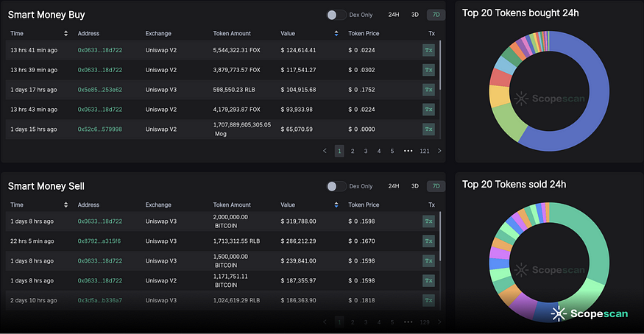This screenshot has width=644, height=334.
Task: Sort Smart Money Buy by Time
Action: pyautogui.click(x=66, y=33)
